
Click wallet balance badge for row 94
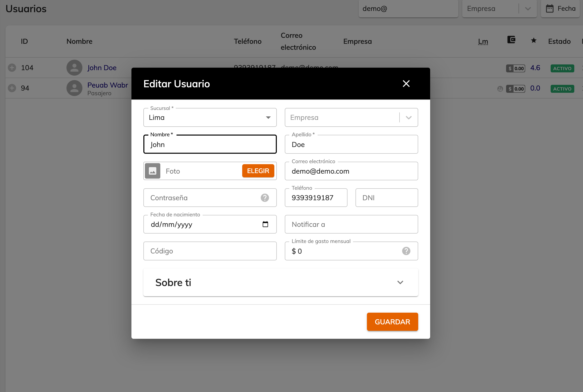tap(515, 89)
